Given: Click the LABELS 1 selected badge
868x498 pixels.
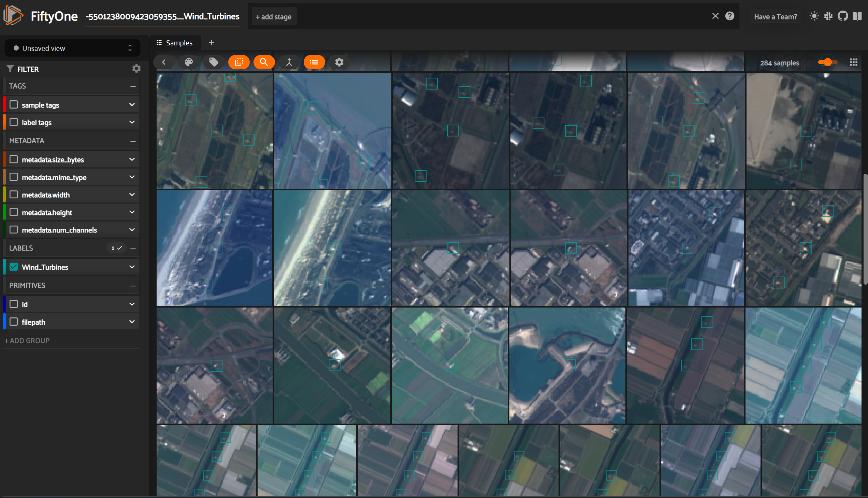Looking at the screenshot, I should (117, 248).
